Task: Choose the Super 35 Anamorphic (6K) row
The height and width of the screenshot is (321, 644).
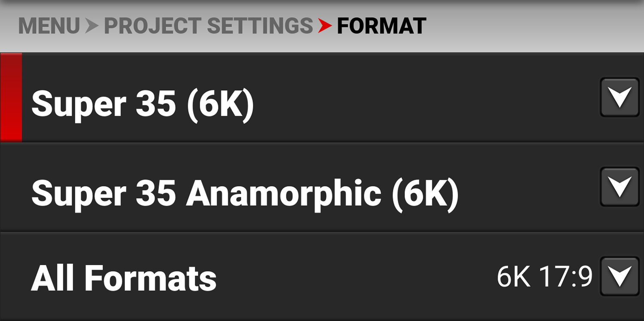Action: [322, 187]
